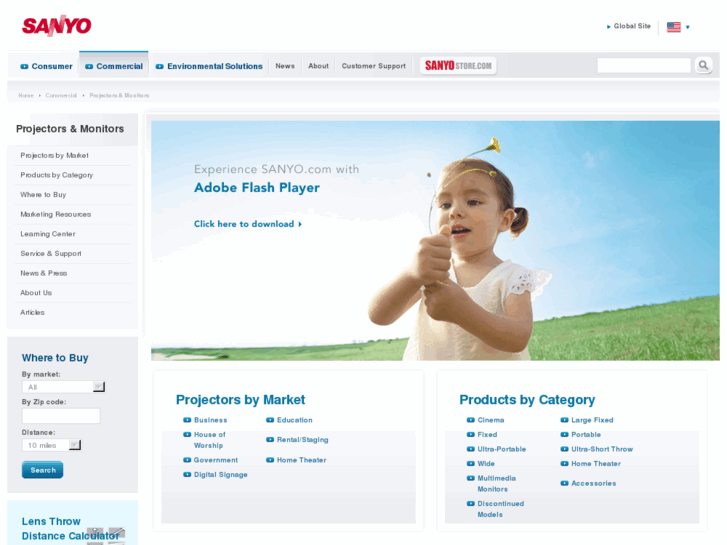The height and width of the screenshot is (545, 727).
Task: Expand the By market dropdown
Action: coord(64,387)
